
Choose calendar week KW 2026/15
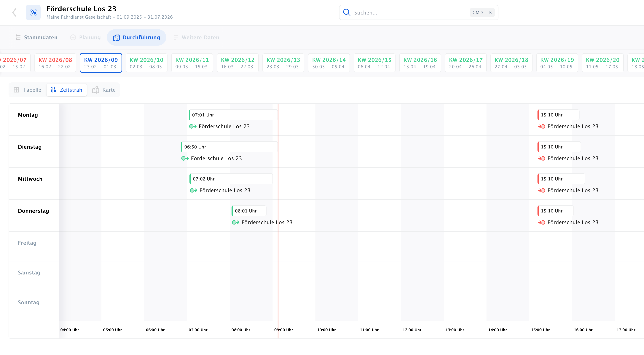tap(374, 63)
